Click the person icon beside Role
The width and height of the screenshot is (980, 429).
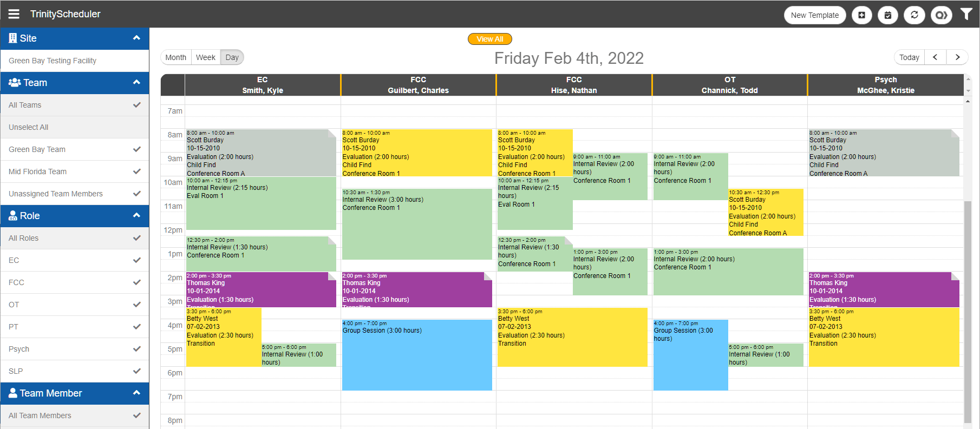coord(13,216)
